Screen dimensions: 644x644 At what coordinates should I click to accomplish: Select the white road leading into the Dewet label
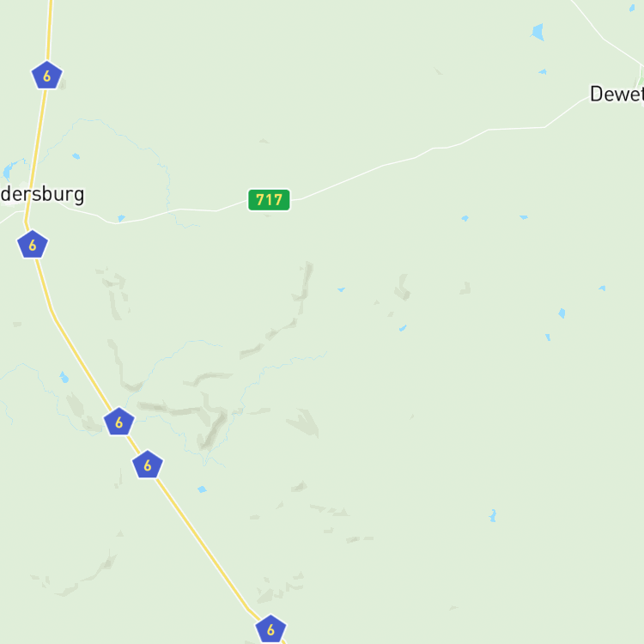(567, 112)
